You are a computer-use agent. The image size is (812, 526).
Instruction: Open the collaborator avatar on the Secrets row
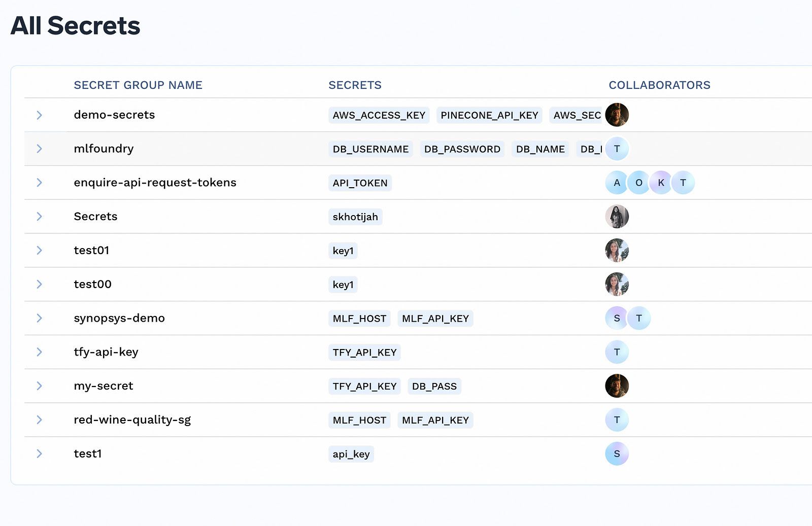coord(617,217)
